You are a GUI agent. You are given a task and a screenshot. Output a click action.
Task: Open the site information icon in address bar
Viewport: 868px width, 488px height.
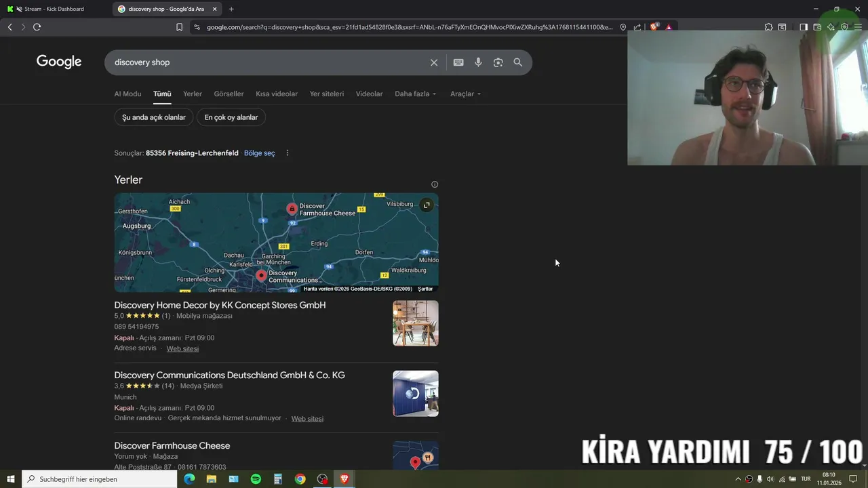(197, 27)
